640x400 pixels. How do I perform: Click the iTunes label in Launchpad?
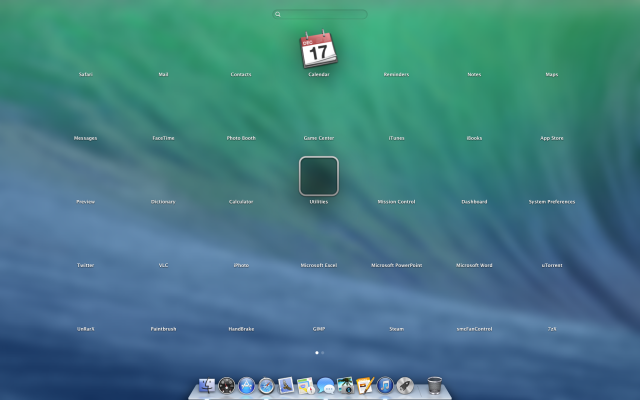coord(396,138)
